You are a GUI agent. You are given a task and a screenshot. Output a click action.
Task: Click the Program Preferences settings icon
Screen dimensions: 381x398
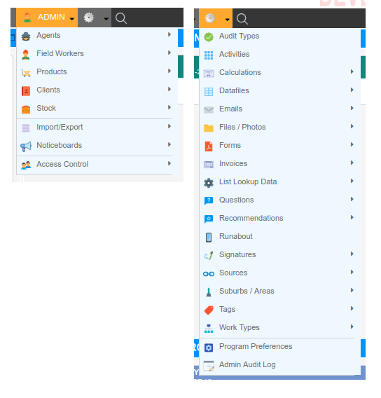(x=209, y=348)
